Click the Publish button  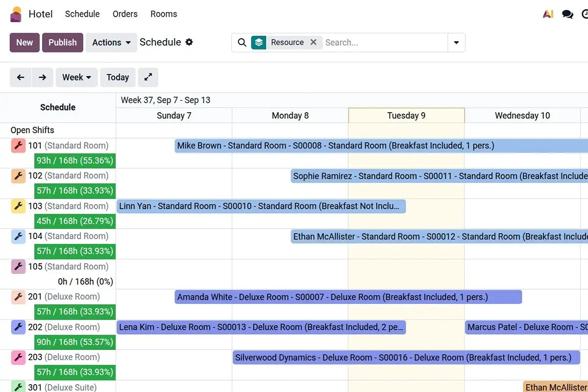click(63, 43)
